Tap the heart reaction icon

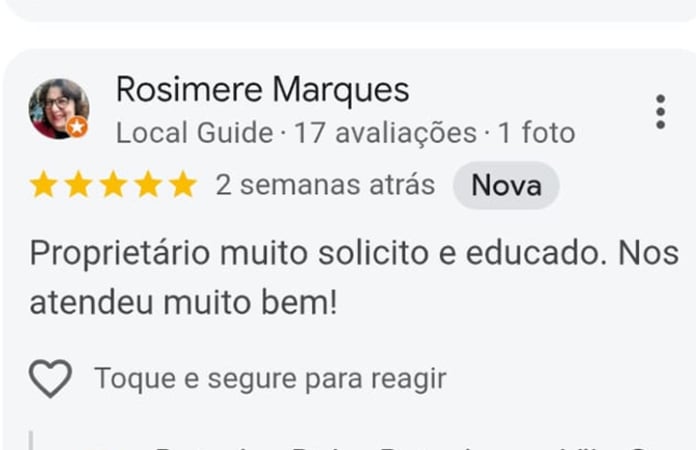point(50,379)
